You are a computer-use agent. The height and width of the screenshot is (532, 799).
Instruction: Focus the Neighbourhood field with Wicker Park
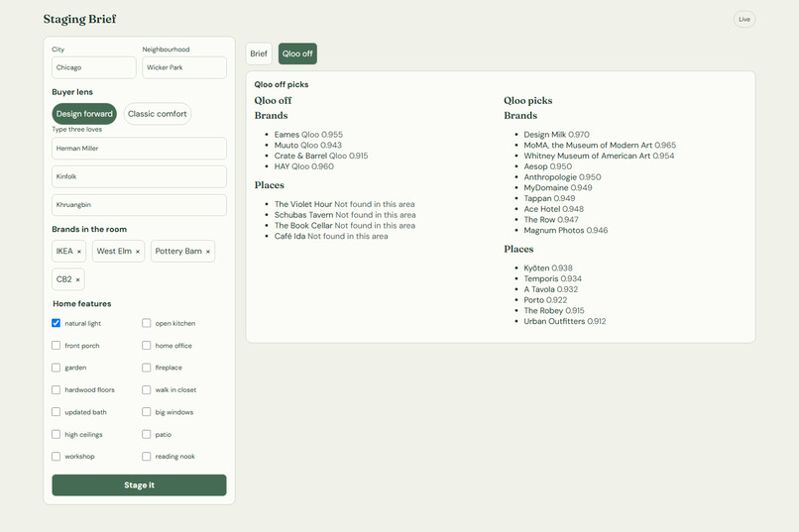pos(184,67)
